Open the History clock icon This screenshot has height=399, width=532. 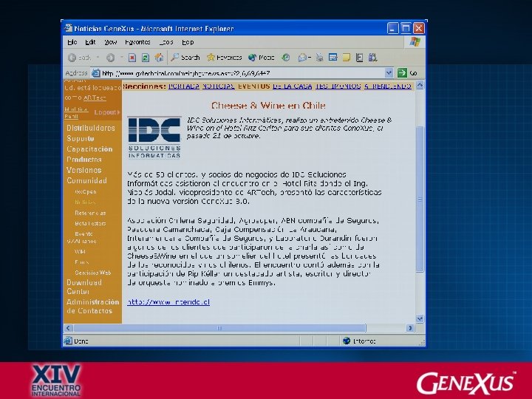click(286, 58)
